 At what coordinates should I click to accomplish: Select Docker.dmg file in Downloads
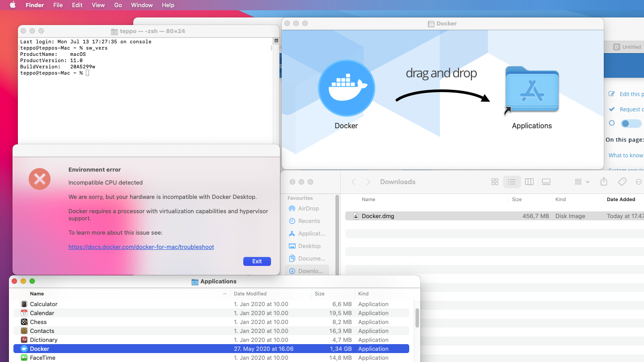377,216
